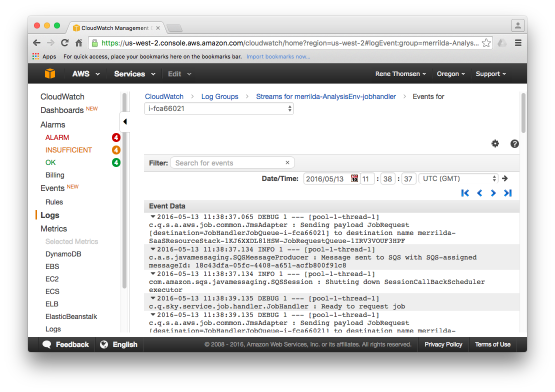Image resolution: width=555 pixels, height=392 pixels.
Task: Go to previous log events page
Action: point(479,193)
